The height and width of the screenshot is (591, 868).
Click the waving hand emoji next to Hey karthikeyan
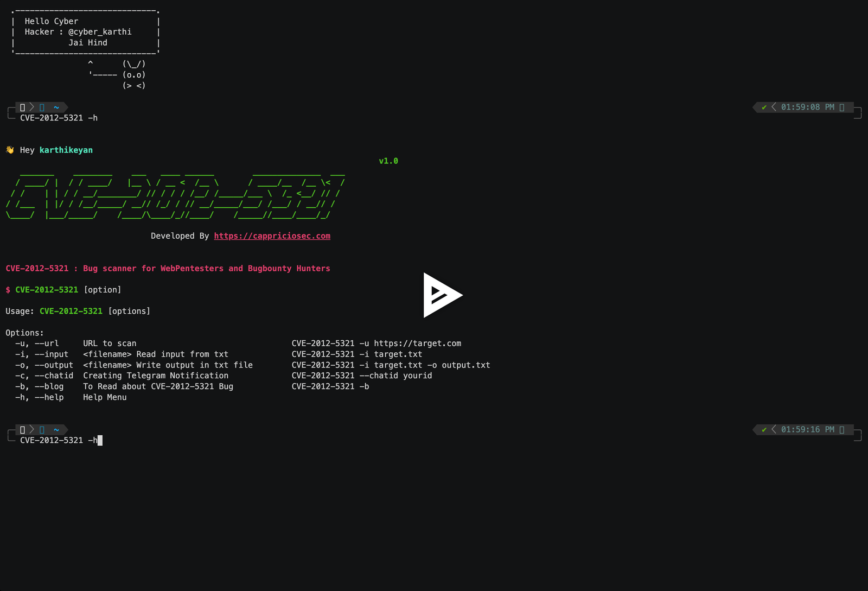[9, 149]
